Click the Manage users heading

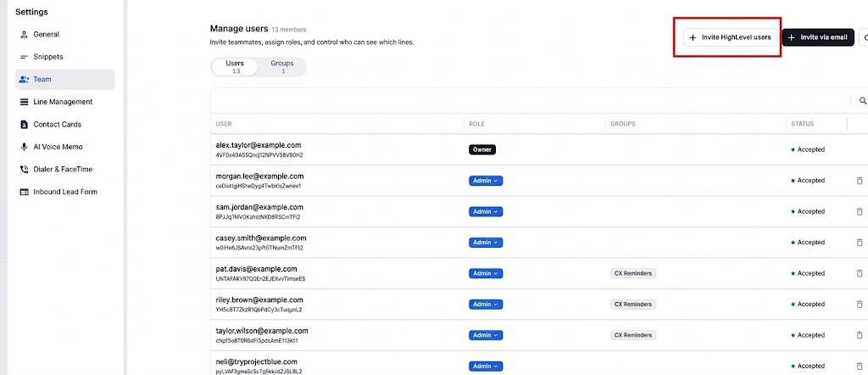239,29
